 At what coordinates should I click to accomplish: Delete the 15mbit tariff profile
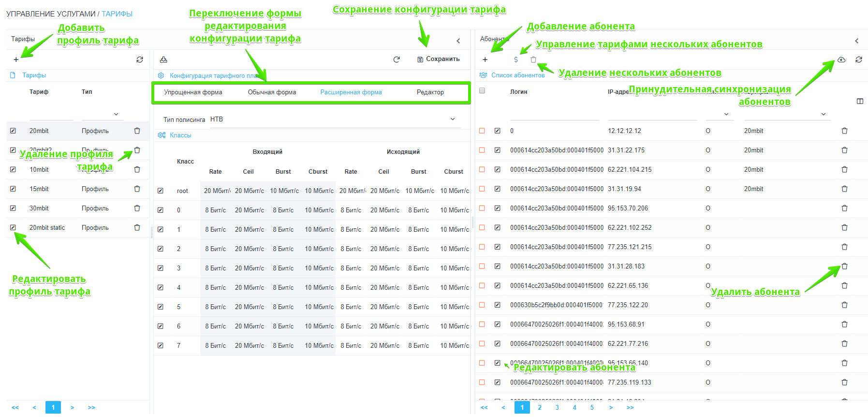(137, 189)
